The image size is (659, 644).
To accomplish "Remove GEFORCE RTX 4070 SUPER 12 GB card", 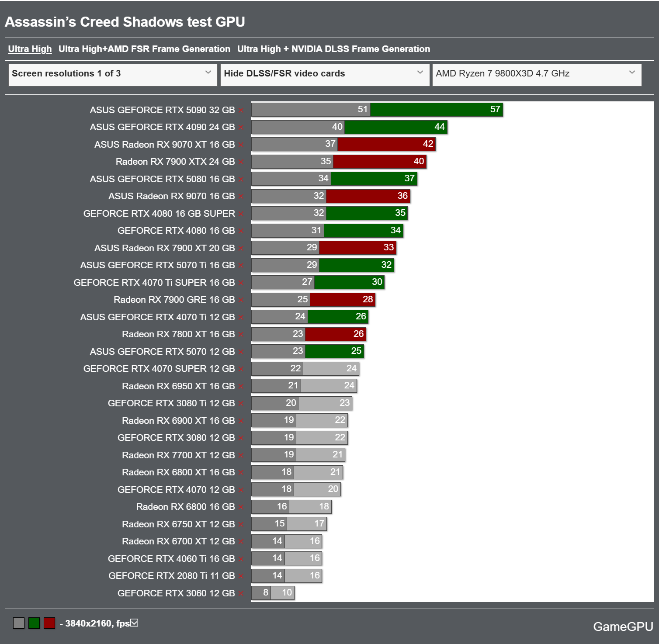I will coord(241,369).
